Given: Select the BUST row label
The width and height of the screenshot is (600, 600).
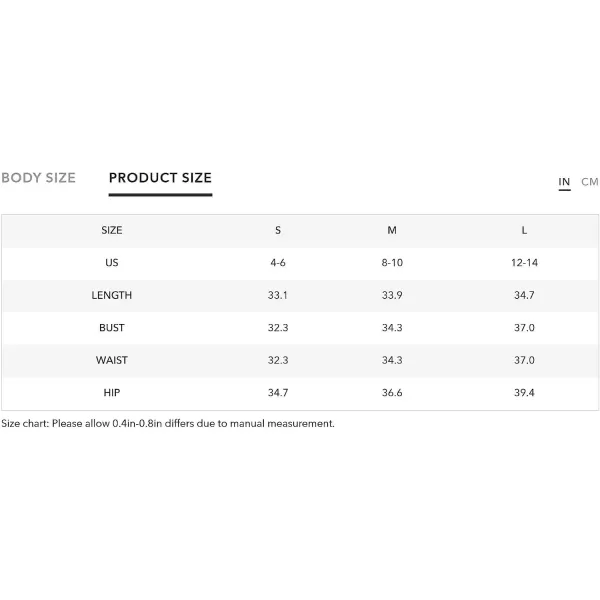Looking at the screenshot, I should tap(112, 328).
